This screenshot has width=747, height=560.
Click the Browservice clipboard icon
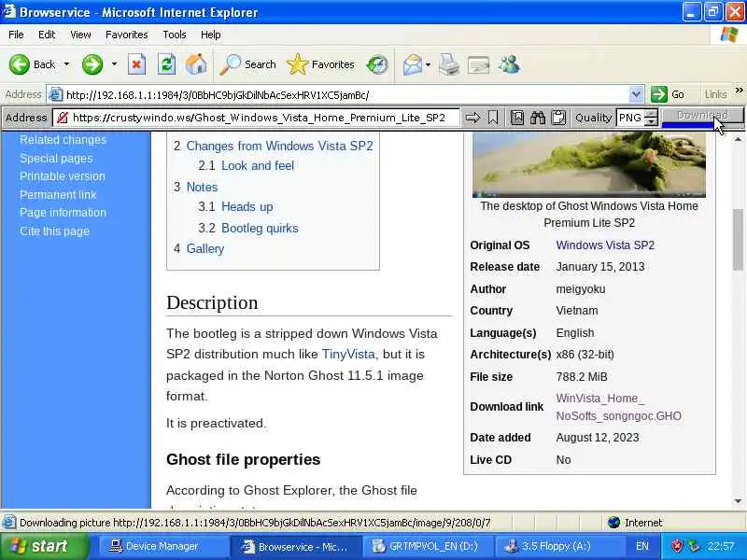558,118
